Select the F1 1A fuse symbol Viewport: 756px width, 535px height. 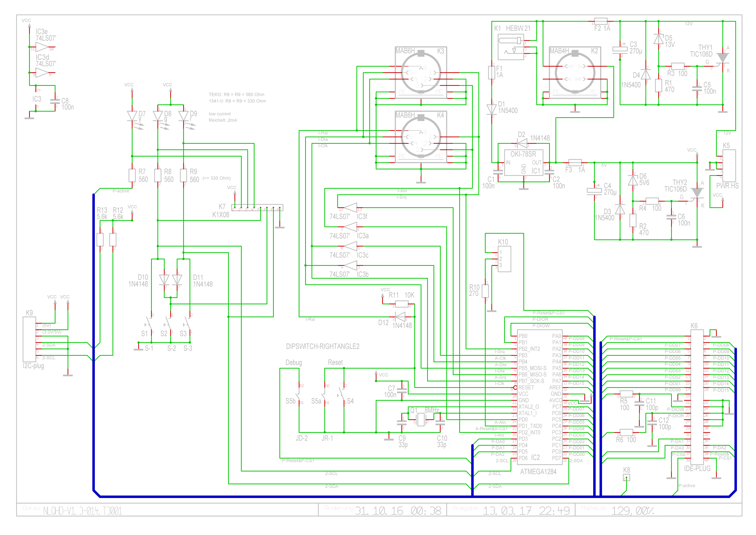pos(492,72)
